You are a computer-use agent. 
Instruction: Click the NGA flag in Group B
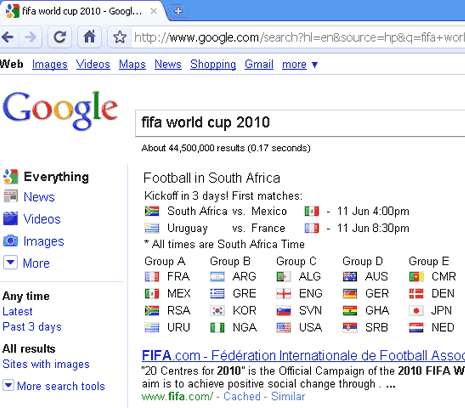217,328
